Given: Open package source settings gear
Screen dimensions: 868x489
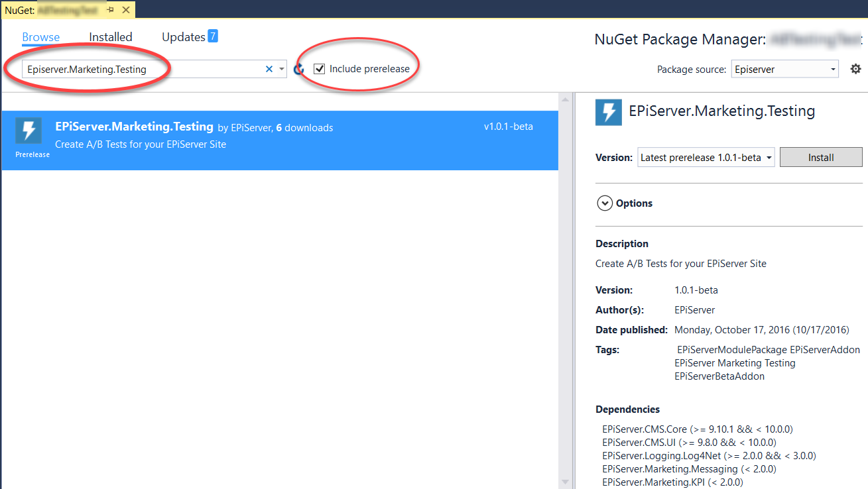Looking at the screenshot, I should click(855, 69).
